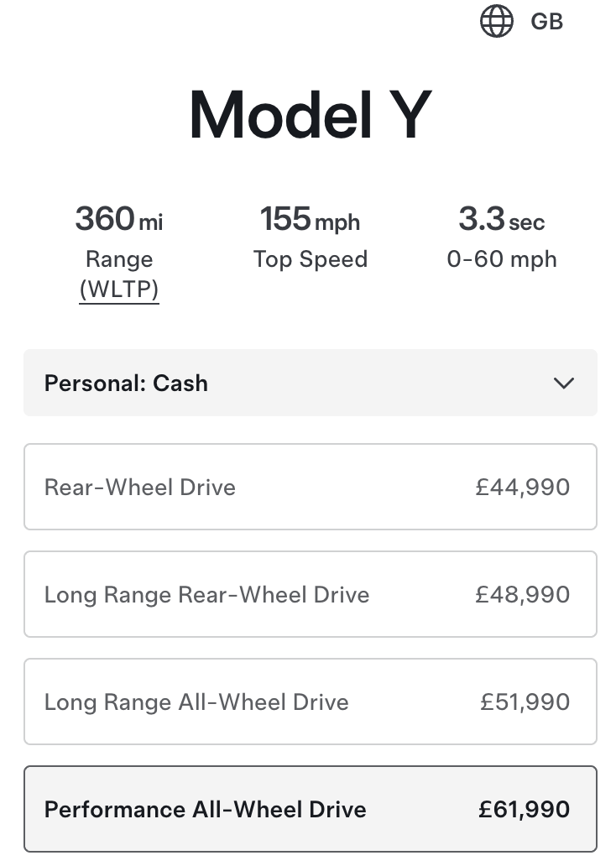Click the £51,990 price
616x866 pixels.
coord(525,702)
